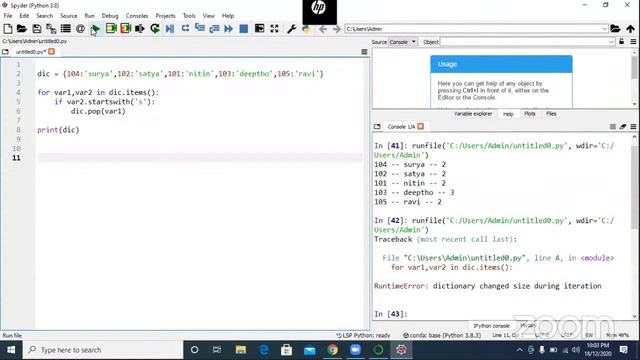The height and width of the screenshot is (360, 640).
Task: Open Preferences wrench icon
Action: click(291, 29)
